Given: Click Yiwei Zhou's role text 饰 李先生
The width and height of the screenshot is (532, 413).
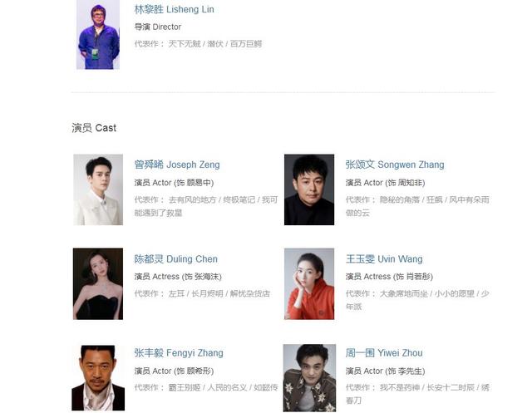Looking at the screenshot, I should (405, 371).
